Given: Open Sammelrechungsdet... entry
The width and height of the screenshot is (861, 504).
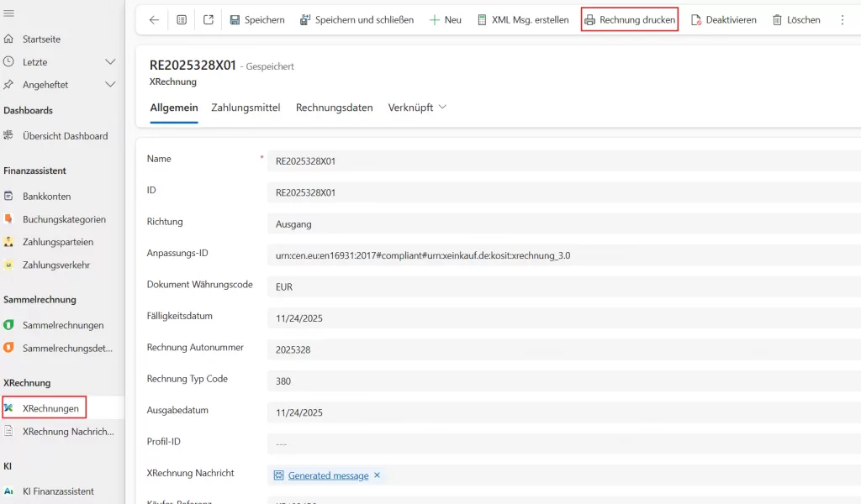Looking at the screenshot, I should (67, 349).
